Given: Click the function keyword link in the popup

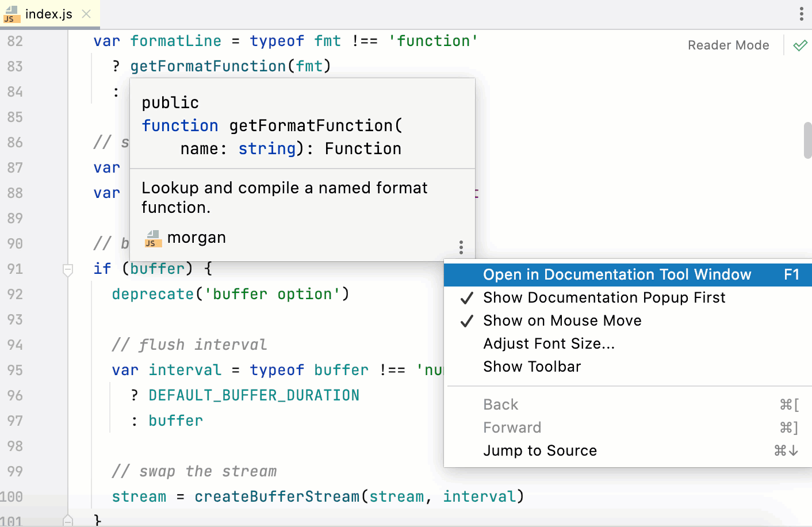Looking at the screenshot, I should [180, 125].
